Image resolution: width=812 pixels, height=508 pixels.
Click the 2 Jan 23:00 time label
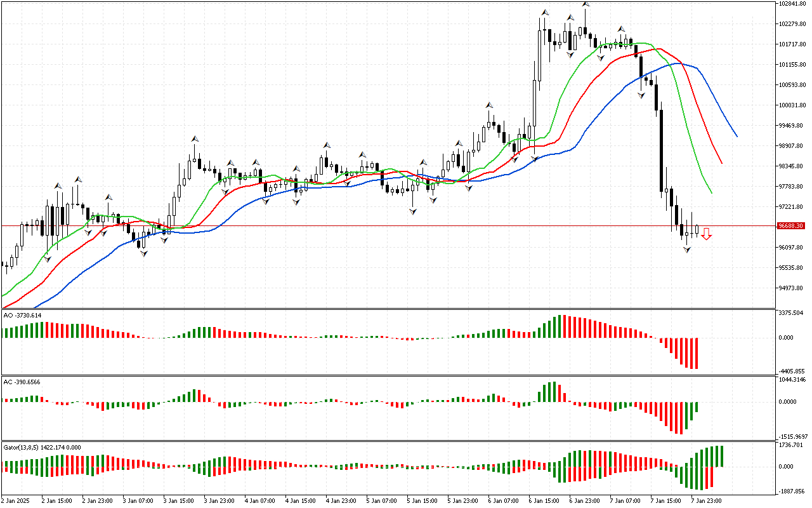click(x=97, y=500)
